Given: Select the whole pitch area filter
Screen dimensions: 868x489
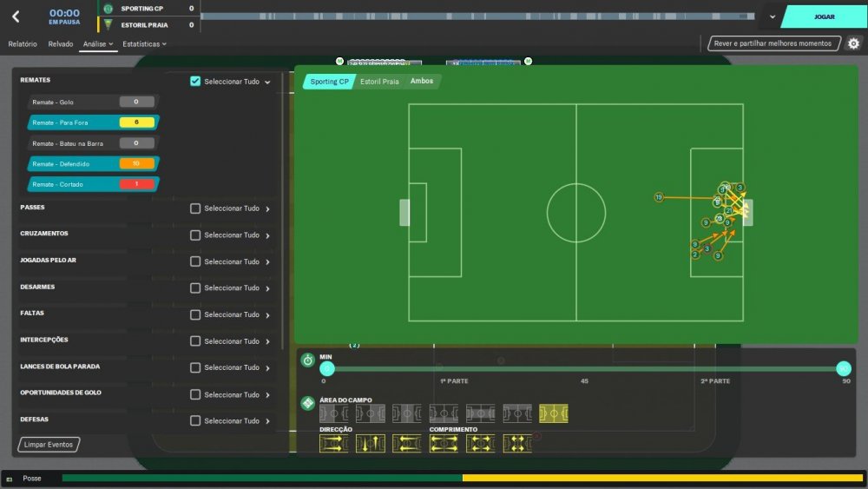Looking at the screenshot, I should (x=554, y=413).
